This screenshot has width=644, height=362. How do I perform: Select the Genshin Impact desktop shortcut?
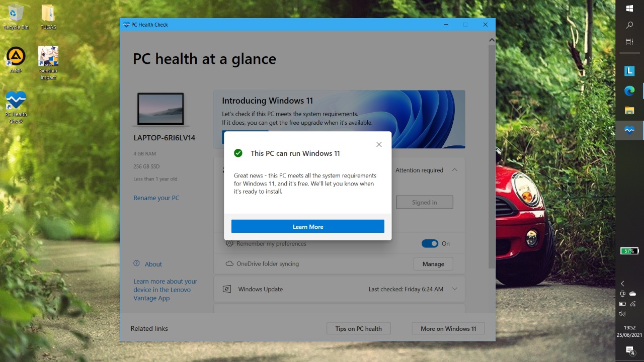click(x=48, y=63)
